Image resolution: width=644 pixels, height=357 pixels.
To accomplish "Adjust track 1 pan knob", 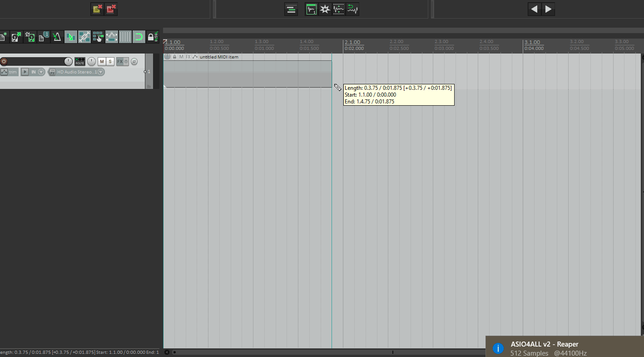I will (92, 62).
